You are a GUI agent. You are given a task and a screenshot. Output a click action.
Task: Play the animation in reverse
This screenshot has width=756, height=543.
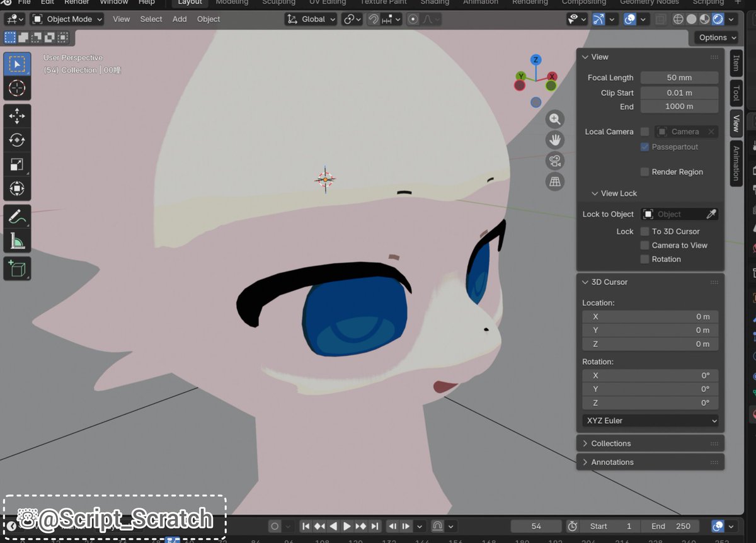coord(333,526)
